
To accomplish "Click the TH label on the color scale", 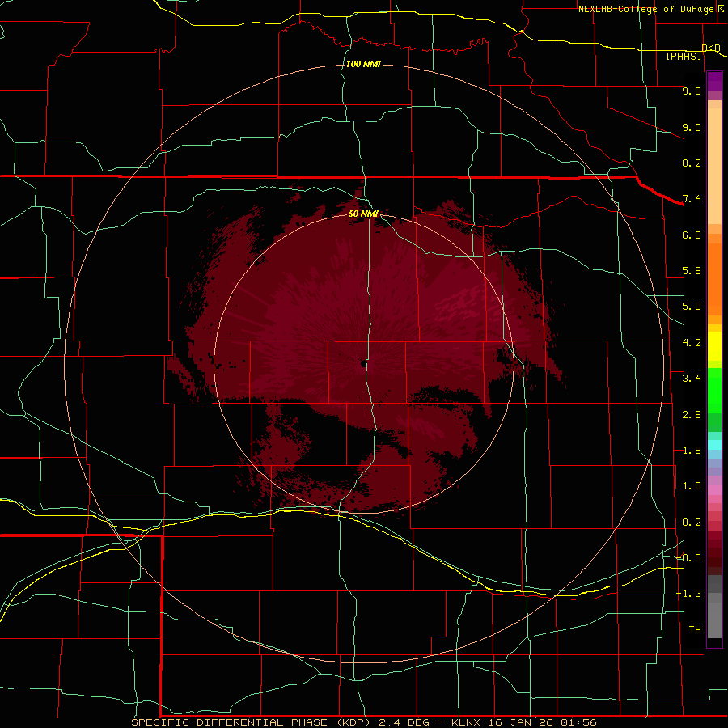I will pos(695,630).
